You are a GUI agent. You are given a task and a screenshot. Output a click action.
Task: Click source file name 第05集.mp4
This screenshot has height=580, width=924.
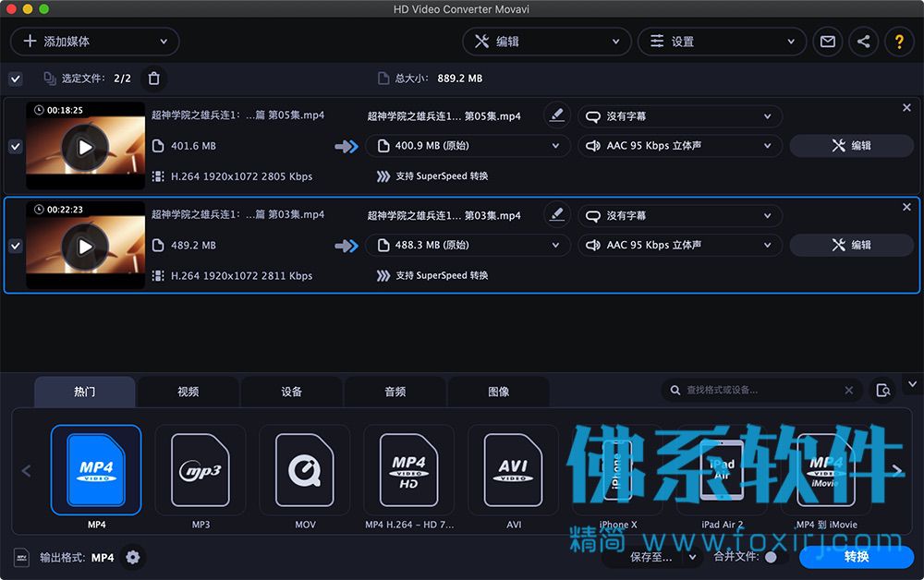(237, 115)
